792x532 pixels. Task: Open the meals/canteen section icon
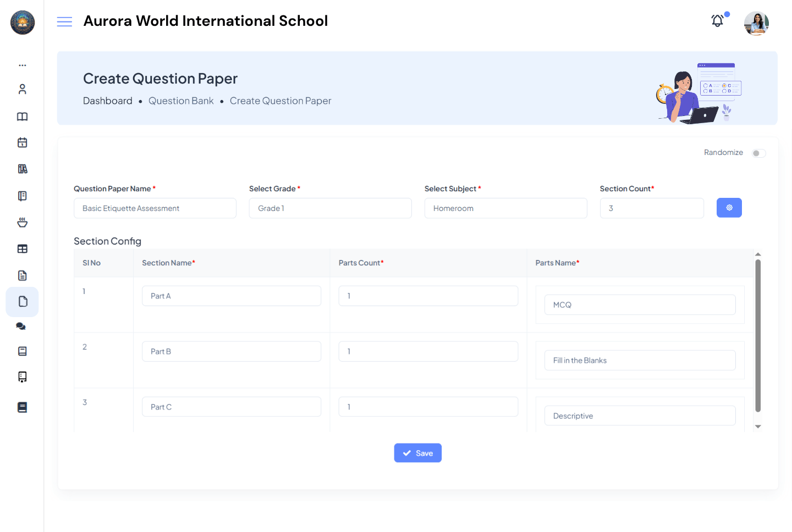(x=22, y=222)
